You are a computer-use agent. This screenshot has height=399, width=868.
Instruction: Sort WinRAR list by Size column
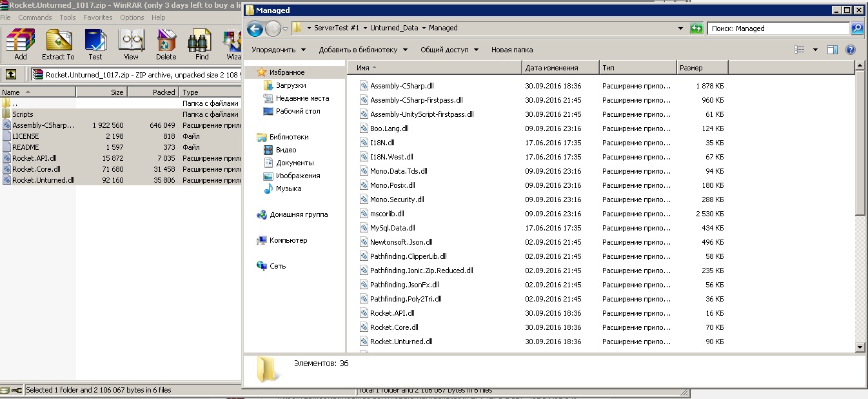(x=101, y=92)
